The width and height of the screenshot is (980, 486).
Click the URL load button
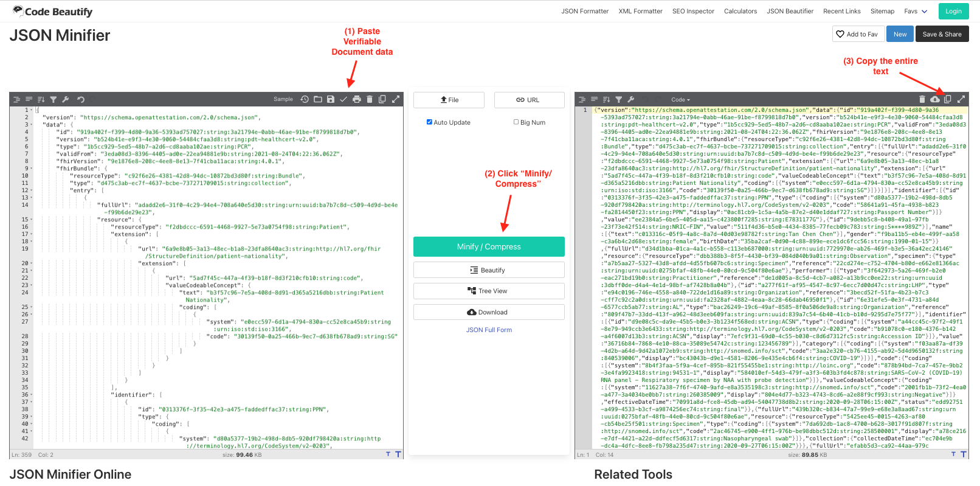click(x=529, y=100)
